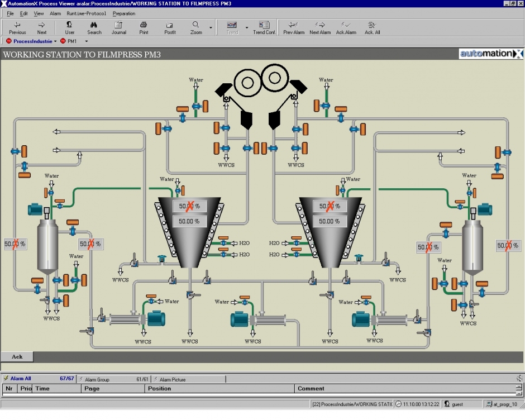Screen dimensions: 525x420
Task: Open the Runtime-Protocol menu
Action: point(86,13)
